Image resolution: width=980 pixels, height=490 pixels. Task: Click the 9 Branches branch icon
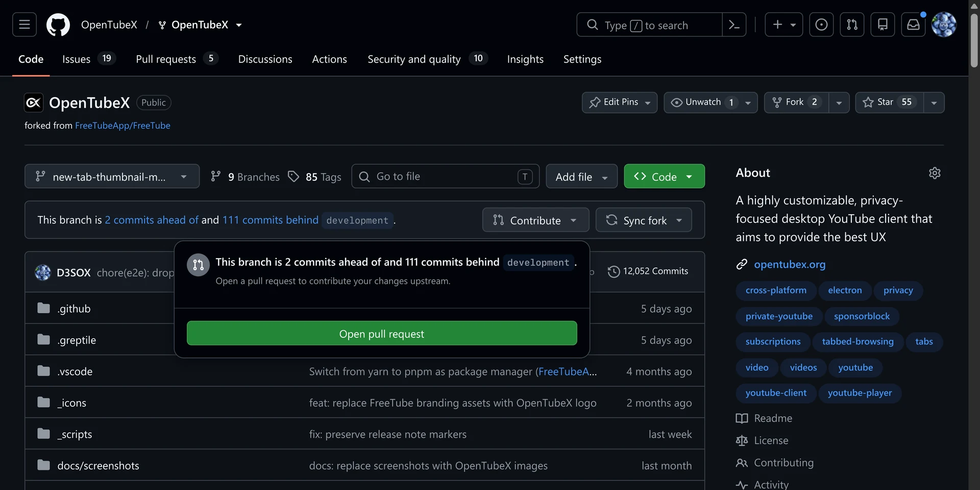click(216, 177)
